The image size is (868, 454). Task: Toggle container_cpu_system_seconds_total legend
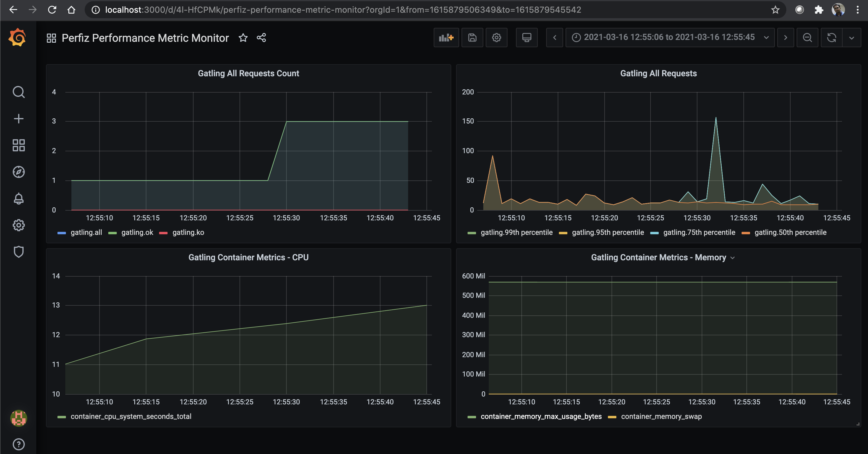pos(131,416)
